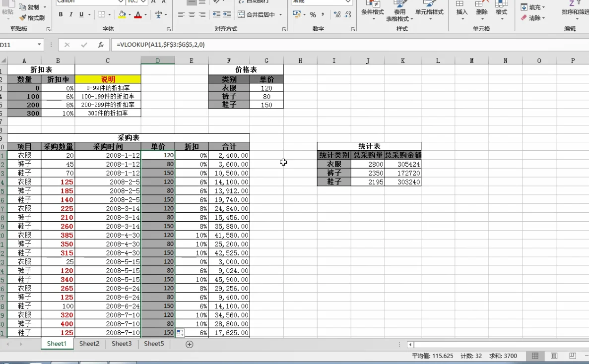
Task: Open the number format dropdown
Action: [x=348, y=1]
